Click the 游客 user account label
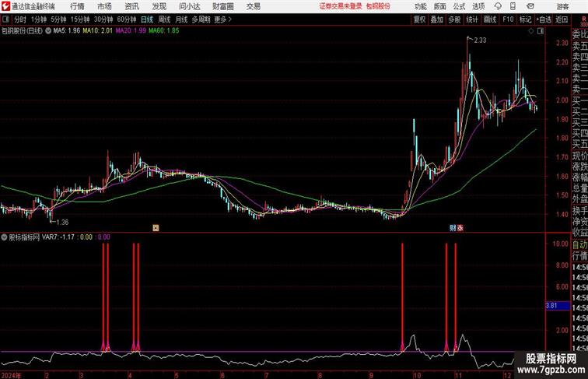 point(562,6)
